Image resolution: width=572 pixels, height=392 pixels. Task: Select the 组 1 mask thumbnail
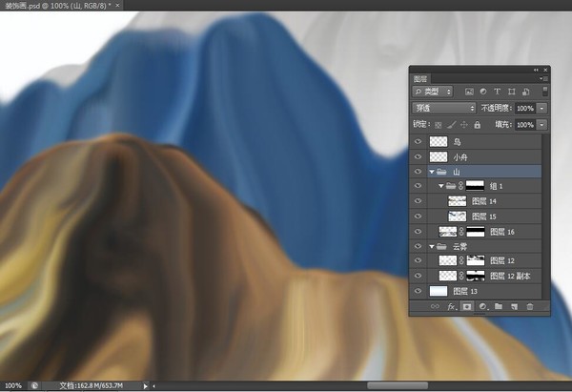pyautogui.click(x=476, y=186)
